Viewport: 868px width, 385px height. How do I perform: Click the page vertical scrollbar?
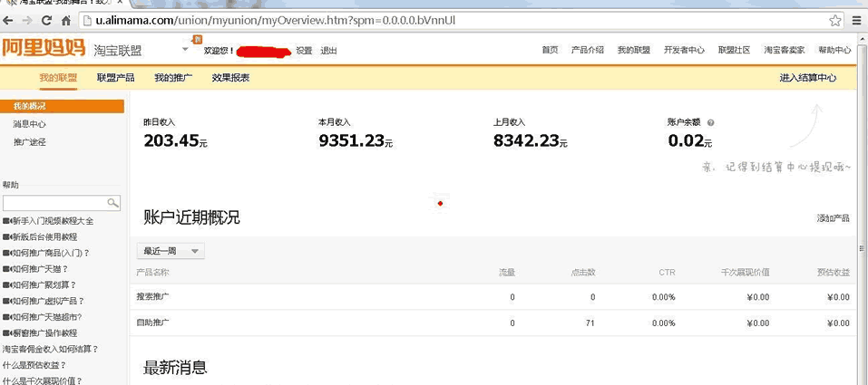(x=862, y=210)
